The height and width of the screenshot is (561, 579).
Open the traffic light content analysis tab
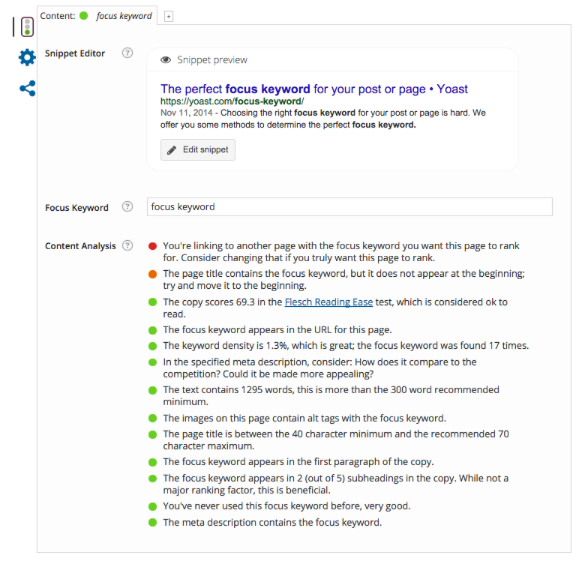27,27
